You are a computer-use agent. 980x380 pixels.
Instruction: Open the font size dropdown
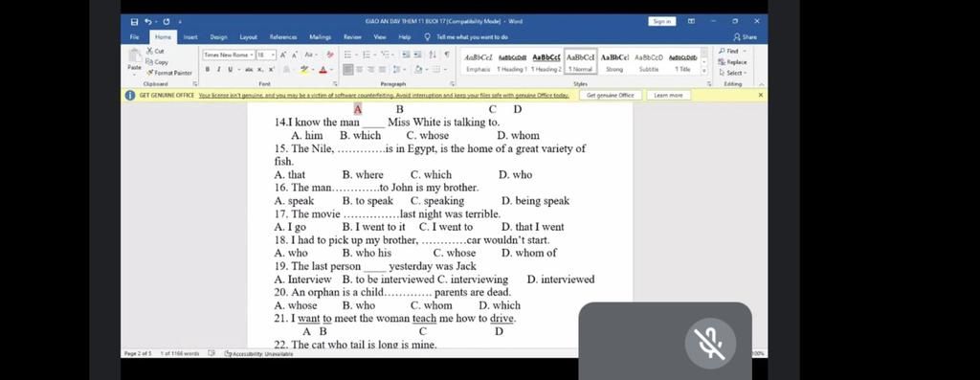265,55
